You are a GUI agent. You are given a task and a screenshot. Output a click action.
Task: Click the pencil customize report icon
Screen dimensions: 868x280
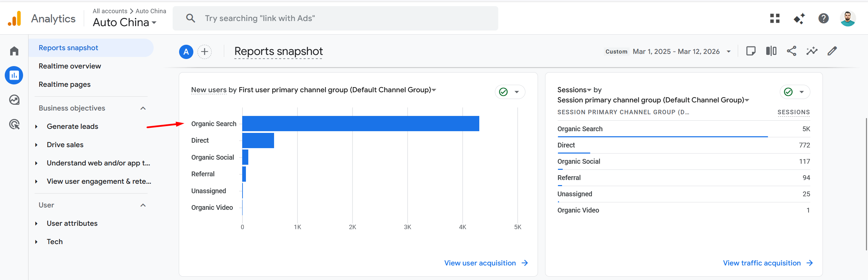click(832, 51)
